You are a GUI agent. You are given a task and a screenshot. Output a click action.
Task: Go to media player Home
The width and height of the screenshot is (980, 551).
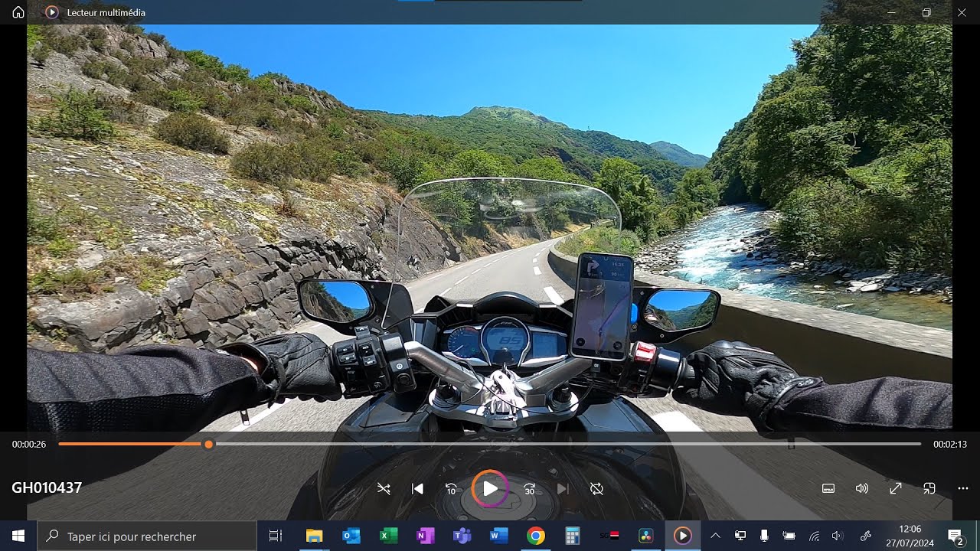click(x=18, y=12)
